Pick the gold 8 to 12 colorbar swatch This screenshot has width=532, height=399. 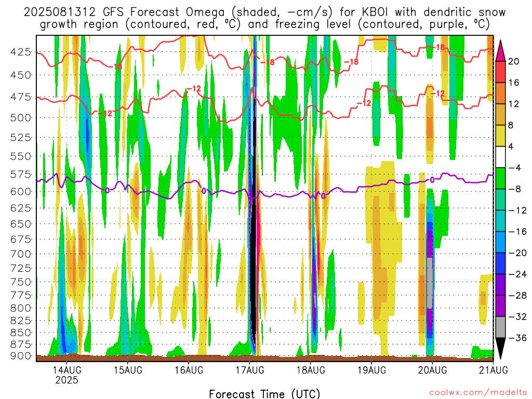[x=500, y=115]
